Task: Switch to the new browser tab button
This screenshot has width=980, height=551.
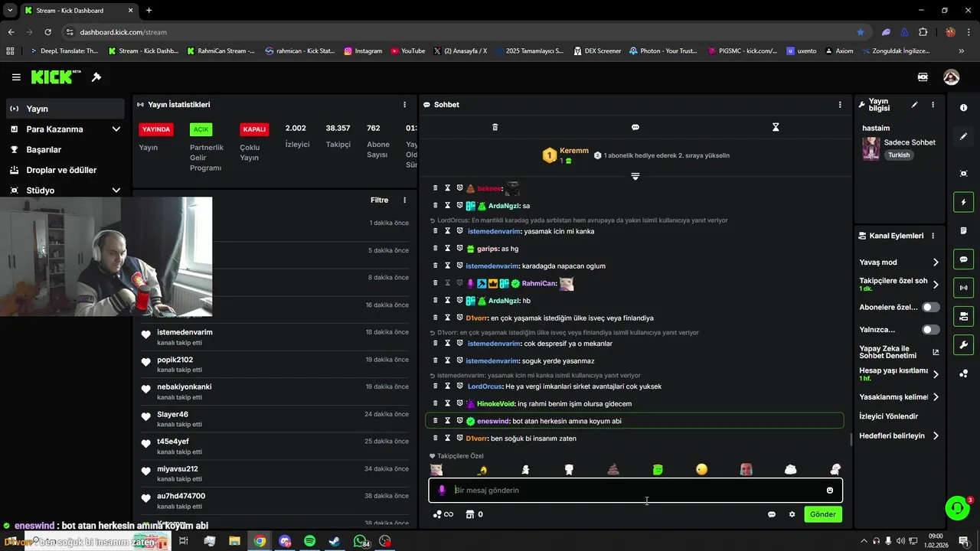Action: pyautogui.click(x=149, y=11)
